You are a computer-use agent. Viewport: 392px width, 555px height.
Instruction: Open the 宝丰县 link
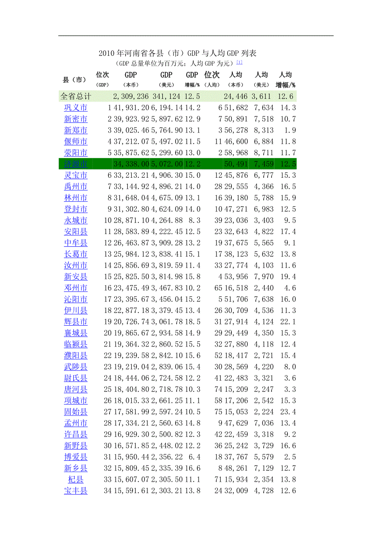(75, 491)
